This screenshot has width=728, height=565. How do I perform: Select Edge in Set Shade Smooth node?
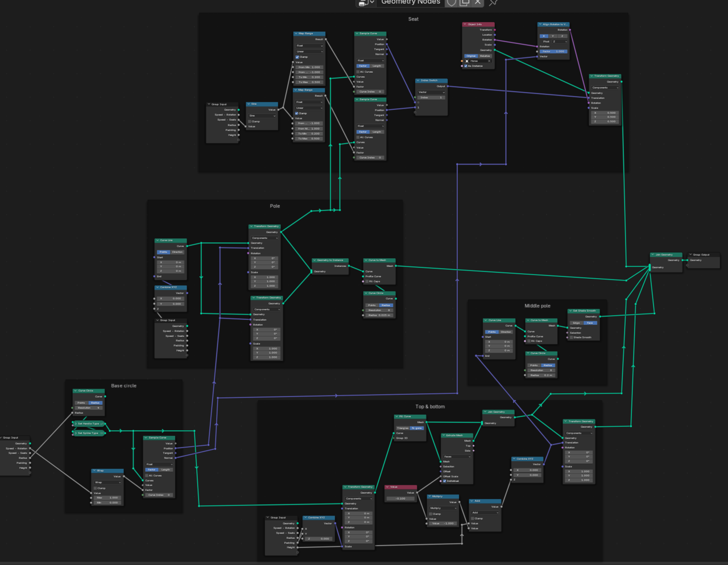click(x=576, y=323)
